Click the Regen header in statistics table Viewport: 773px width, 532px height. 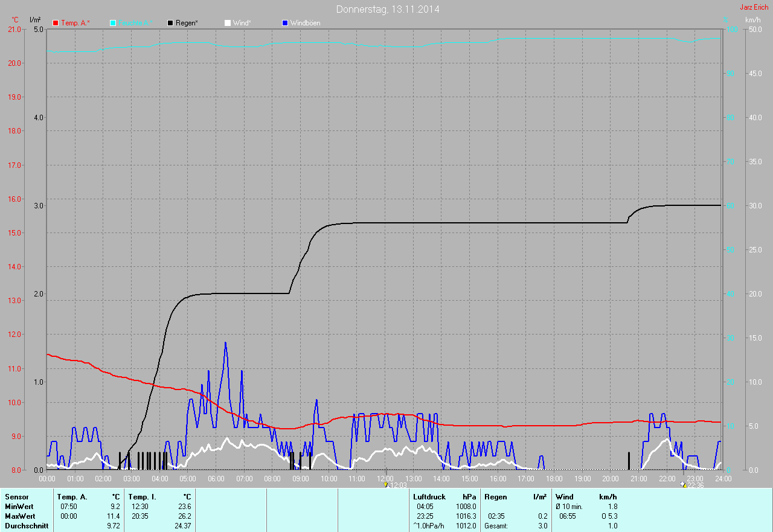[x=496, y=496]
